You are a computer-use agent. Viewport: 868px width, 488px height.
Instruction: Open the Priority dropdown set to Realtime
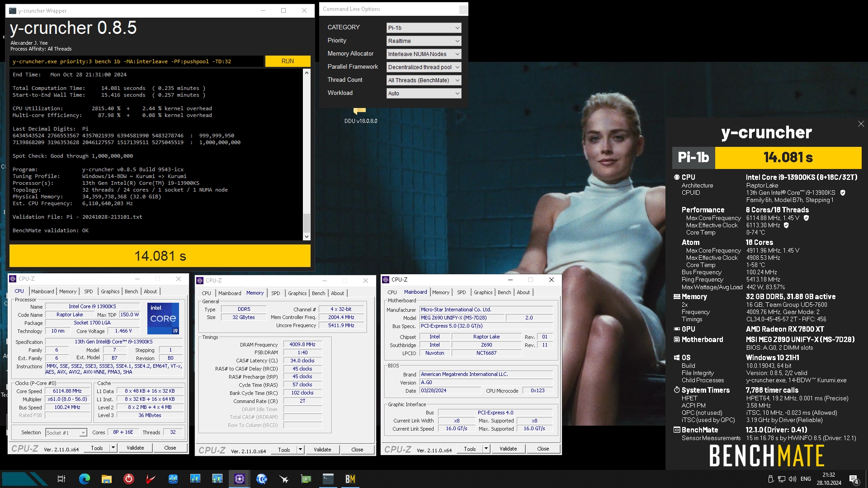424,41
